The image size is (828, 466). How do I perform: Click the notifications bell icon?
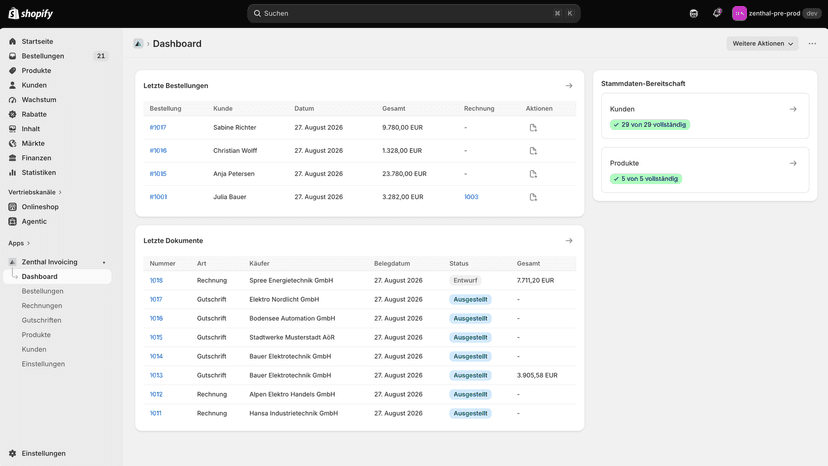click(x=717, y=13)
